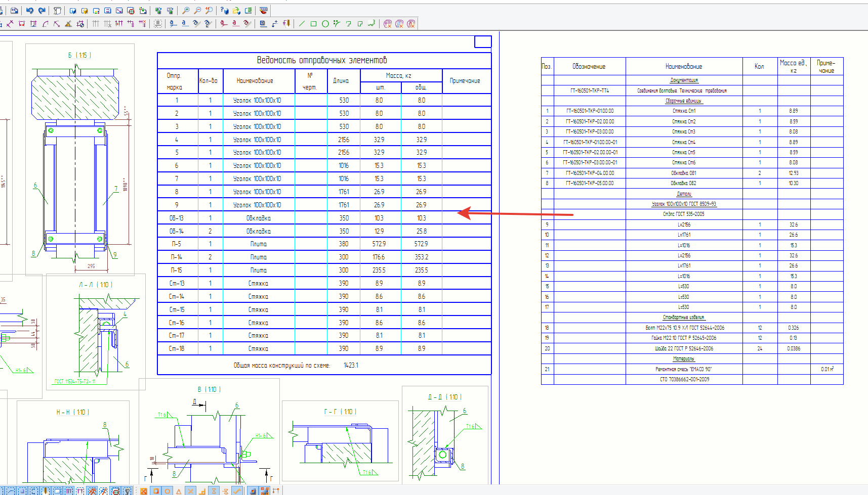Toggle the orange circle snap mode
This screenshot has height=495, width=868.
[x=167, y=491]
